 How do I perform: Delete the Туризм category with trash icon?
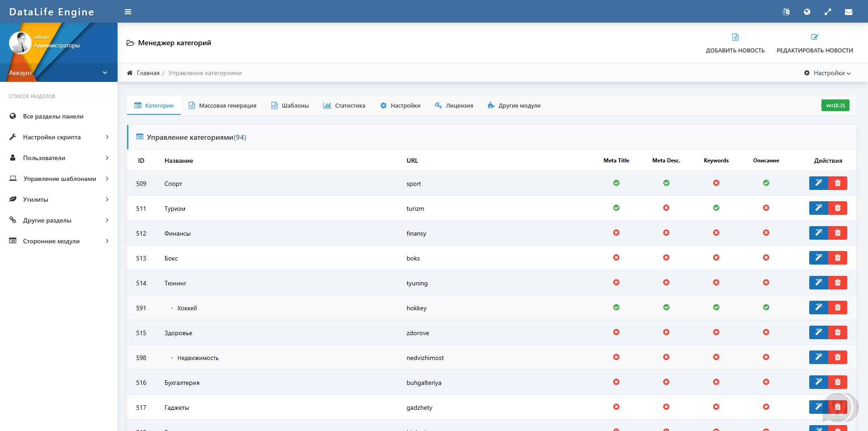pyautogui.click(x=838, y=208)
